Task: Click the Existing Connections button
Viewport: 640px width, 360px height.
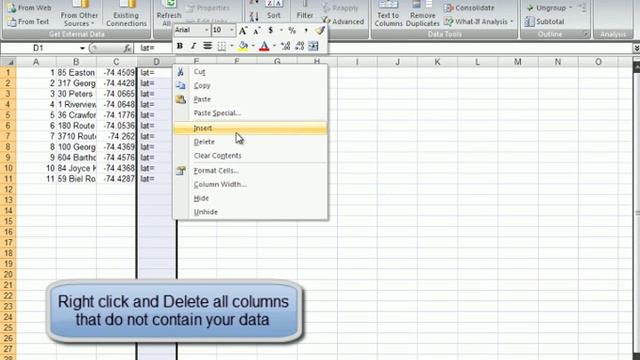Action: [x=126, y=14]
